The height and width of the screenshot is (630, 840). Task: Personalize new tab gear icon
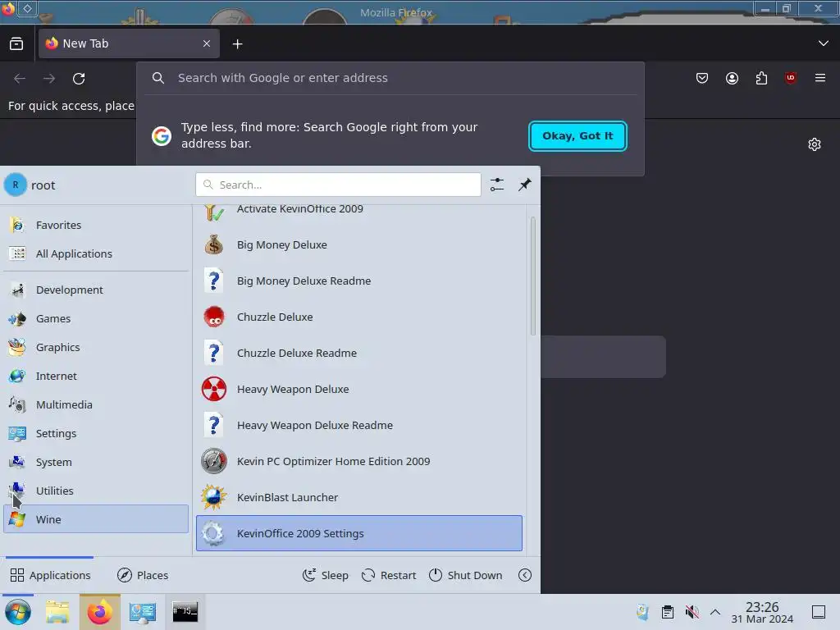815,144
